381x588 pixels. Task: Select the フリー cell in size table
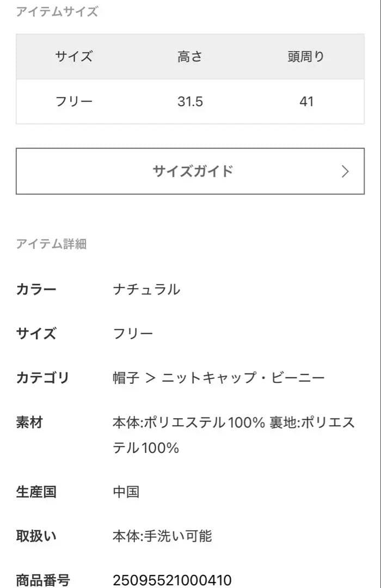[74, 102]
